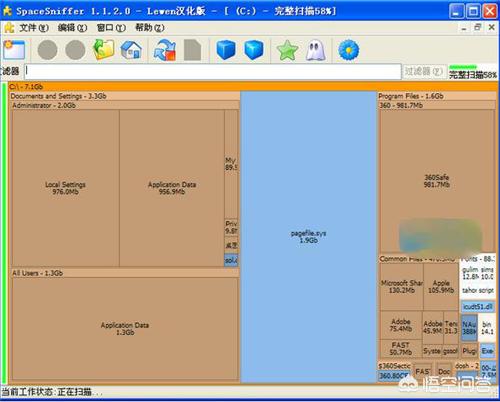500x402 pixels.
Task: Open the 编辑 menu
Action: [72, 28]
